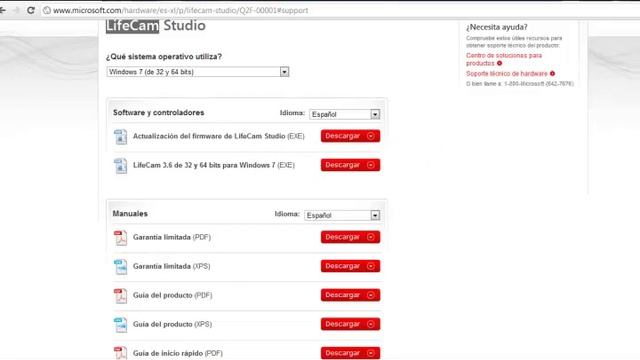Click Garantía limitada (PDF) text
This screenshot has height=360, width=640.
[x=172, y=237]
